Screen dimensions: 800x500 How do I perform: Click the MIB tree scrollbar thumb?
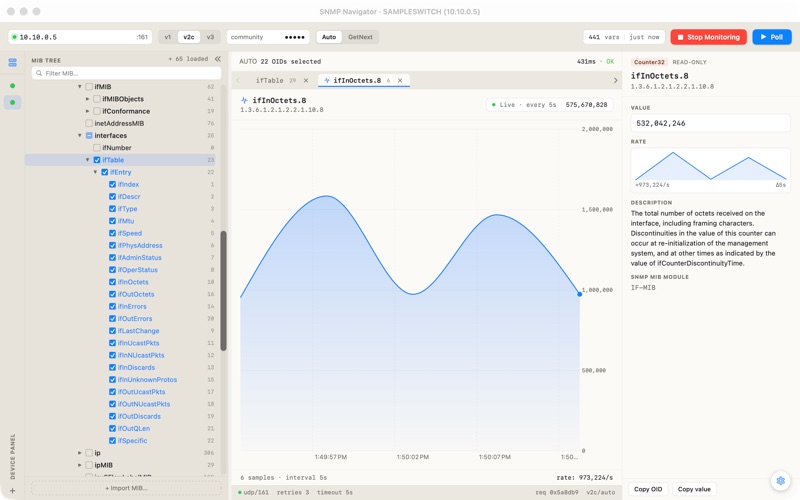[x=223, y=291]
